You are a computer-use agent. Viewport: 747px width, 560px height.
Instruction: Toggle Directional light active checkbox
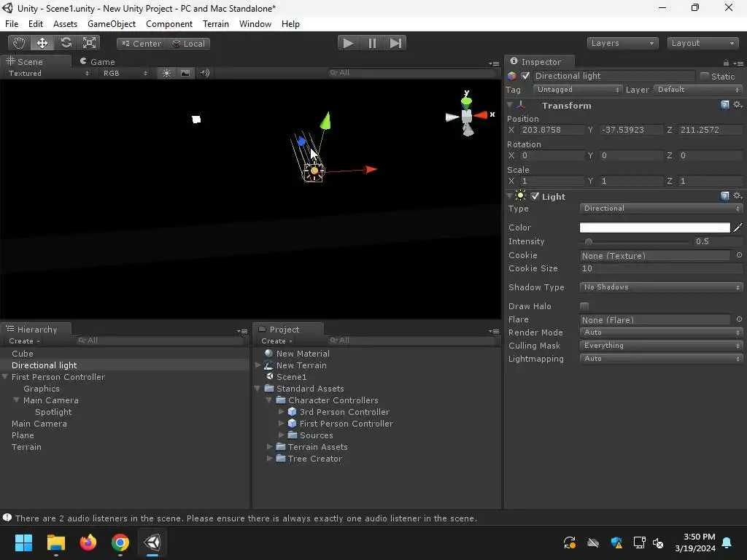(525, 76)
